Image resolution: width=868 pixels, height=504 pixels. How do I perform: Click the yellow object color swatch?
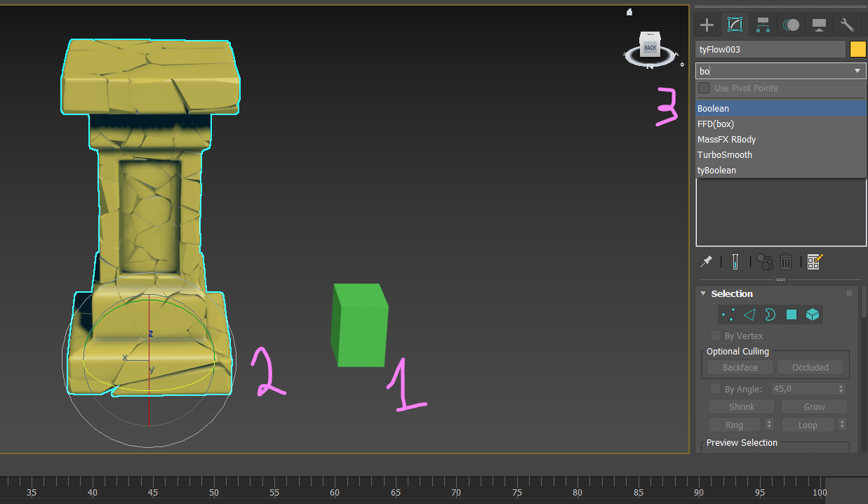(857, 49)
